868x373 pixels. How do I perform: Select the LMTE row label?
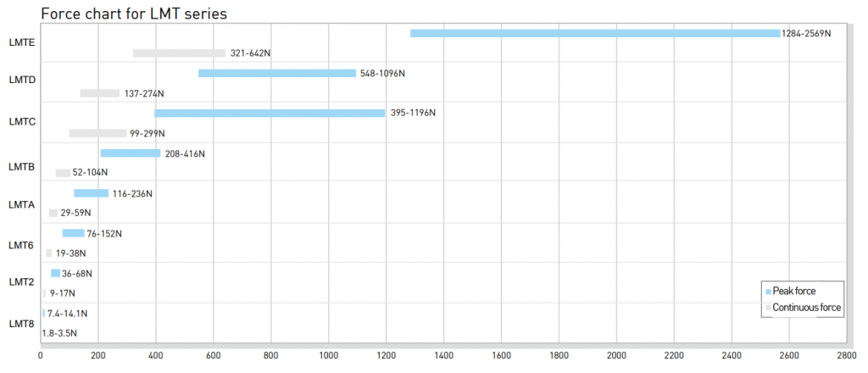[23, 42]
